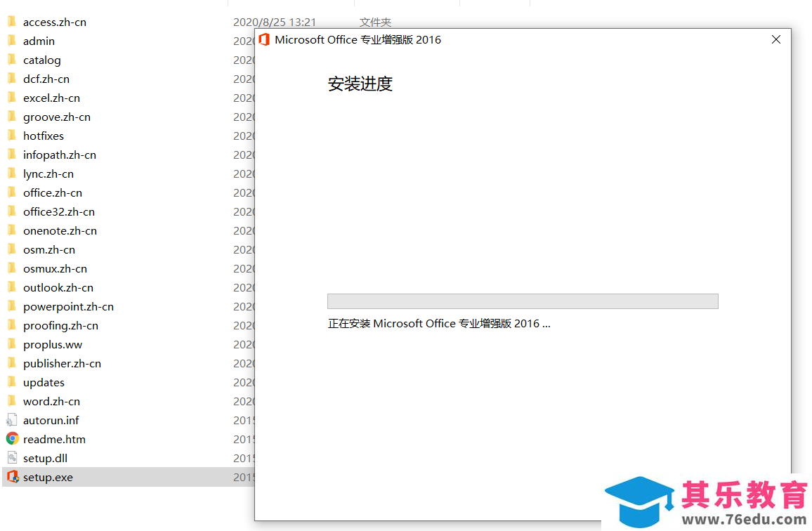Close the Microsoft Office 2016 installer window
This screenshot has height=531, width=812.
[x=775, y=39]
